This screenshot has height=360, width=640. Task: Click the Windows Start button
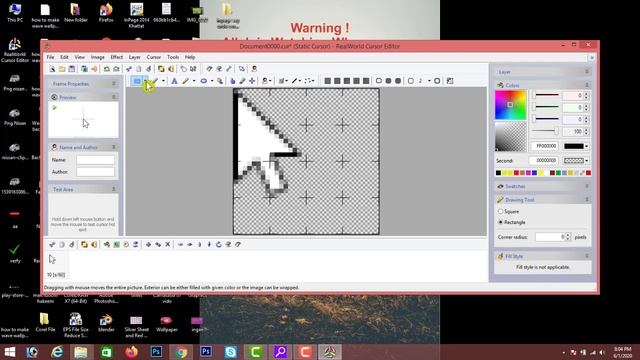(x=9, y=352)
